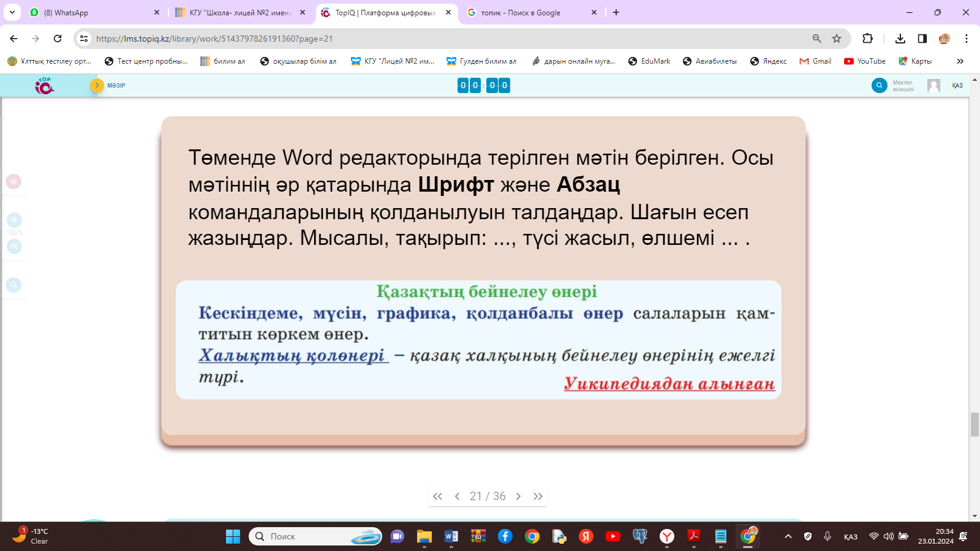
Task: Jump to the last lesson page
Action: click(x=538, y=497)
